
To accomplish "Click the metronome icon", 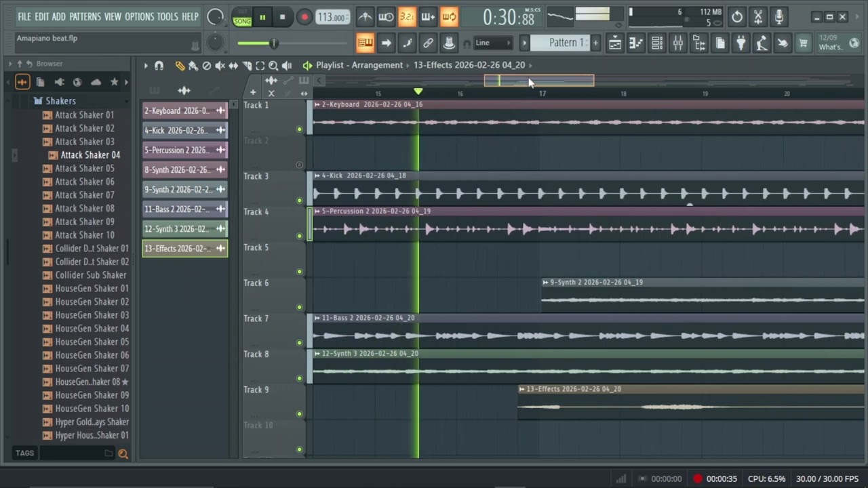I will (x=365, y=17).
